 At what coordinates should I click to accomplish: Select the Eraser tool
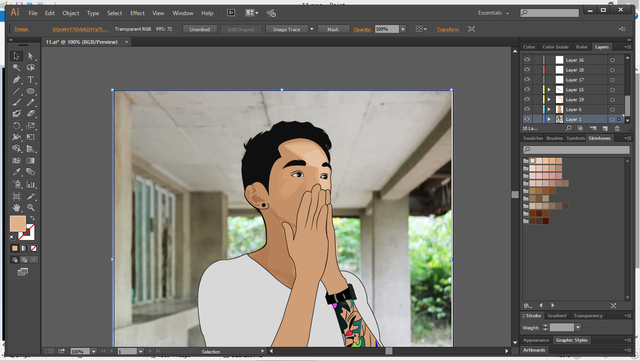pyautogui.click(x=31, y=114)
